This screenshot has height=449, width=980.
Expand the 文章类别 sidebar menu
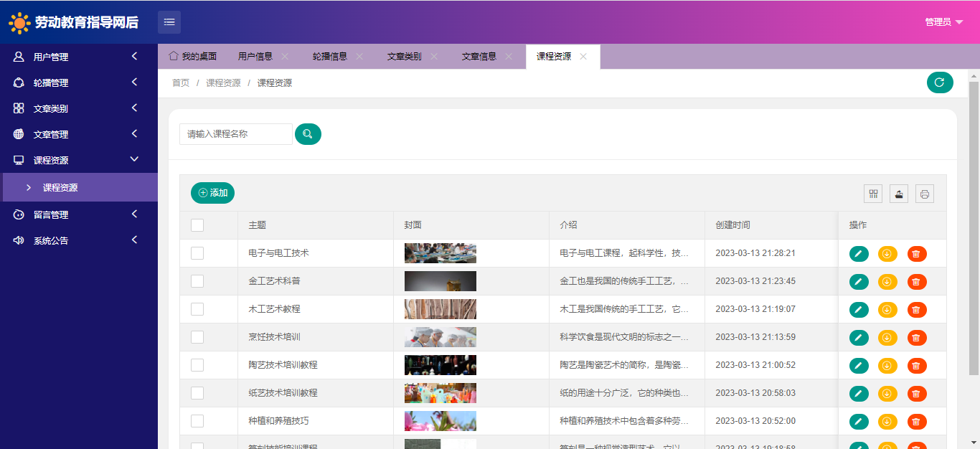coord(79,108)
